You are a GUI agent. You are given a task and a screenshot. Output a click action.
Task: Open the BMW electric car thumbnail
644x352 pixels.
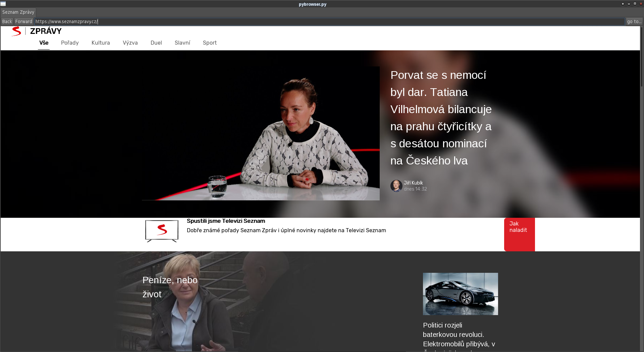click(x=460, y=294)
